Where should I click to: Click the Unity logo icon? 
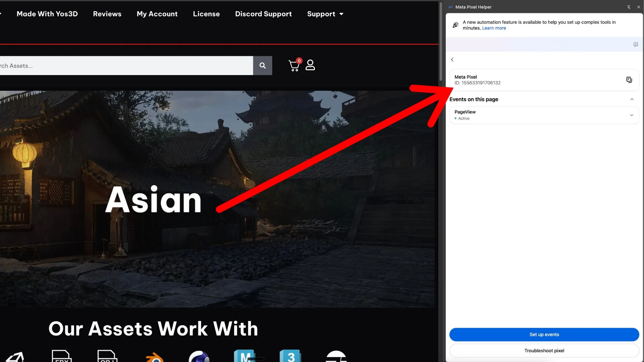pos(15,357)
